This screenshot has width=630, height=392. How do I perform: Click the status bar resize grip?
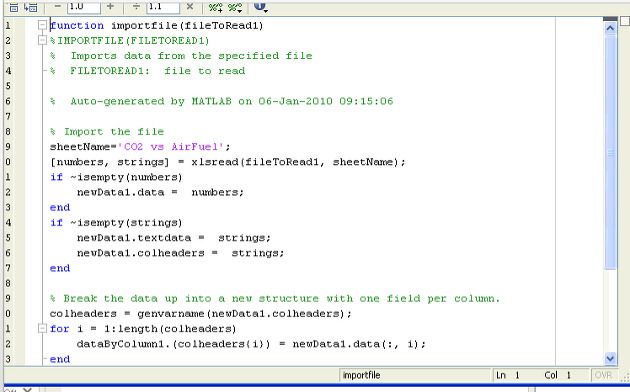[625, 376]
